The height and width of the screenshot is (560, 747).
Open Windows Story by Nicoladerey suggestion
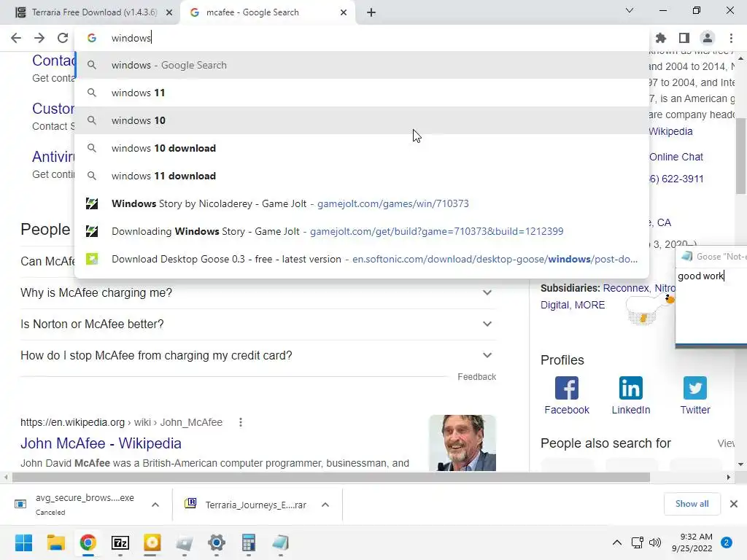362,203
